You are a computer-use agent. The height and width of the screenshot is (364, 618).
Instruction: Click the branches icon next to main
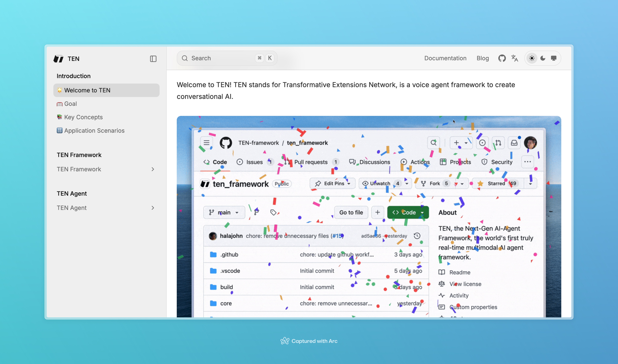pos(257,212)
